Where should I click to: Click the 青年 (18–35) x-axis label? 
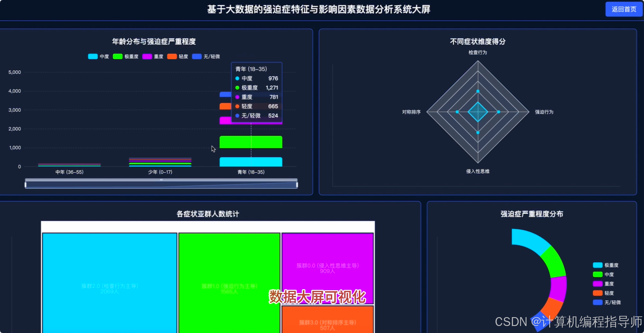[x=251, y=172]
